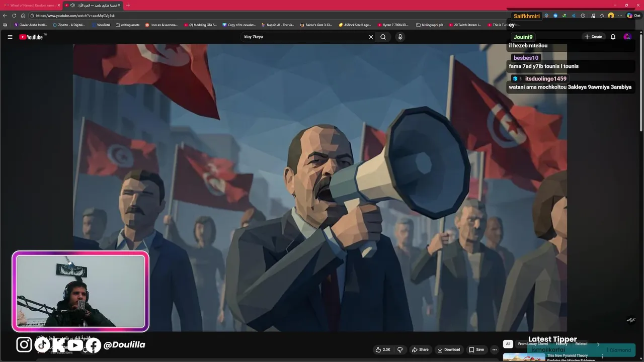Open the Clavier Arabe Intell... bookmark
This screenshot has height=362, width=644.
coord(31,25)
